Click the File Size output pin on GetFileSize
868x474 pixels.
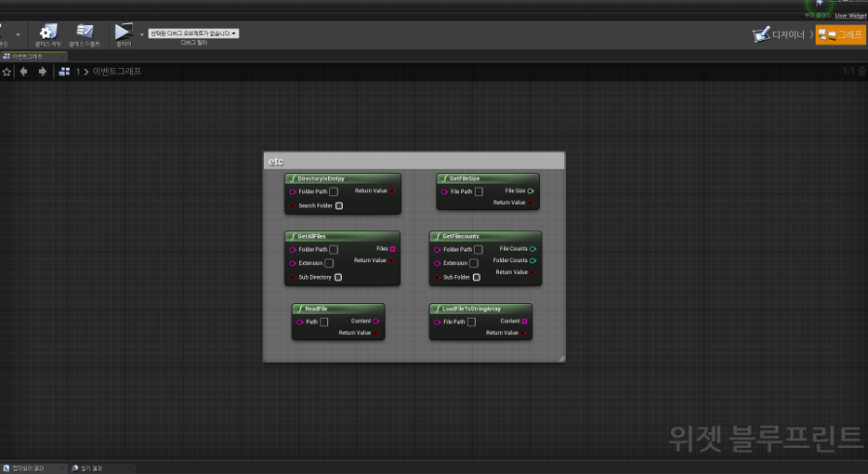(531, 191)
